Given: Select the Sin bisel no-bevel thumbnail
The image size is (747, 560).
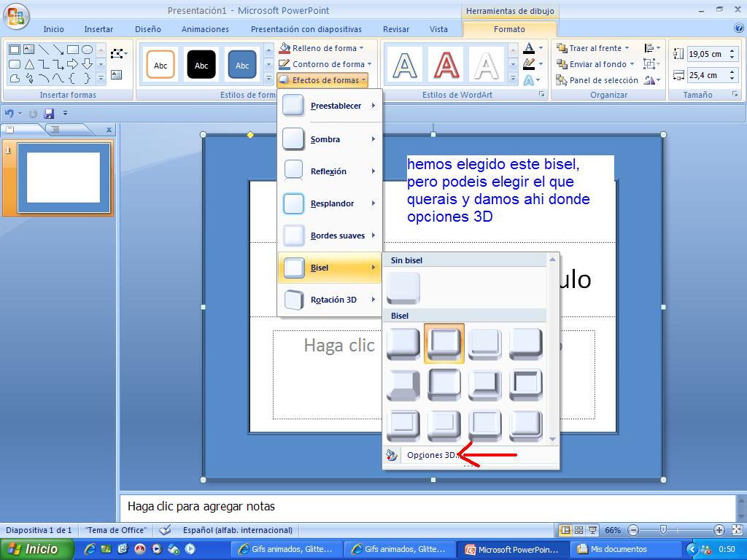Looking at the screenshot, I should tap(403, 289).
